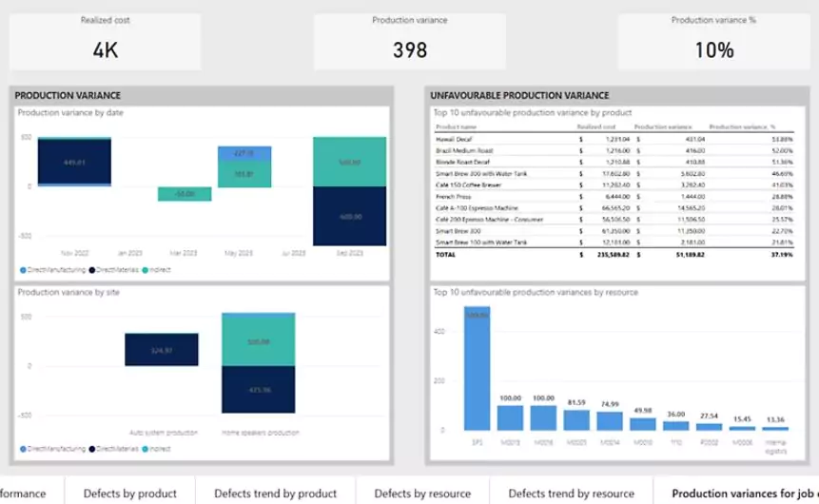Open the Defects by resource tab

[x=422, y=493]
